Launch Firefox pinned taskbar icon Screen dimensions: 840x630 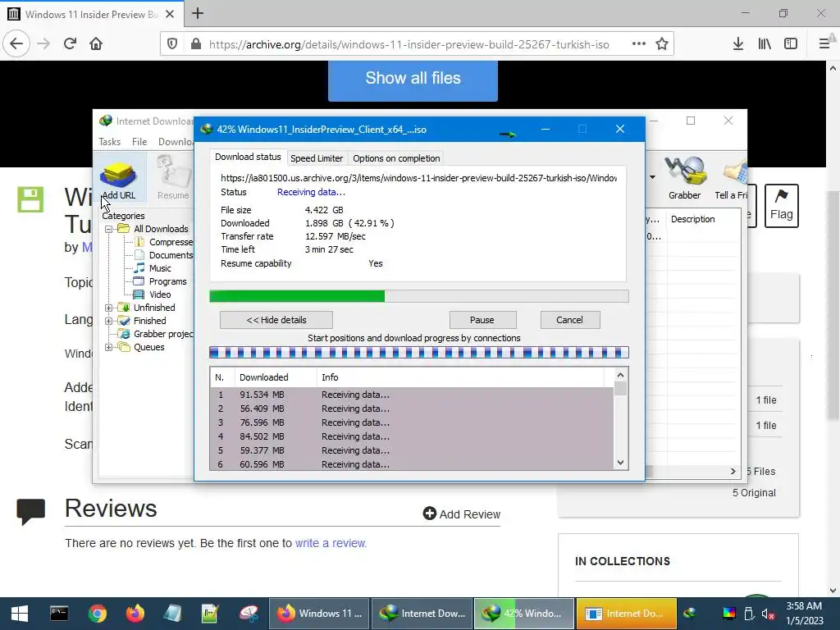[x=135, y=614]
